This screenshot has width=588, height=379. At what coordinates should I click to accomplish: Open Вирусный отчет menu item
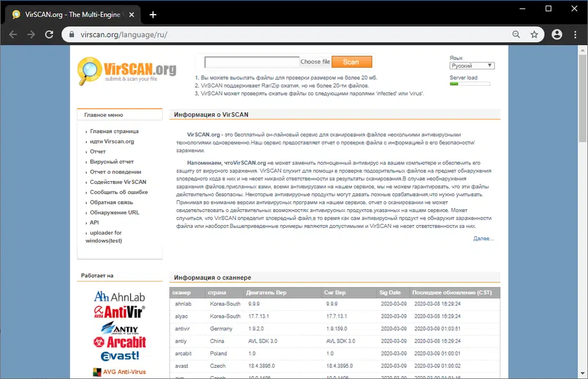[112, 162]
